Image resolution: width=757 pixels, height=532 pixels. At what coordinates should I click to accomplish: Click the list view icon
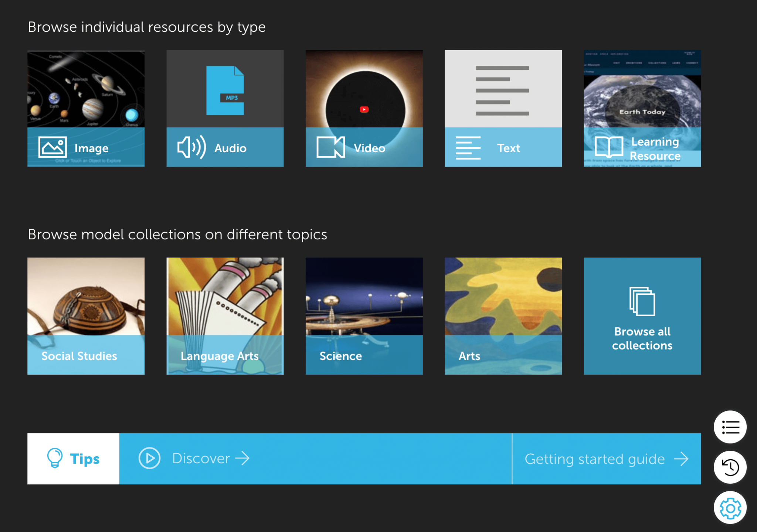pyautogui.click(x=730, y=427)
